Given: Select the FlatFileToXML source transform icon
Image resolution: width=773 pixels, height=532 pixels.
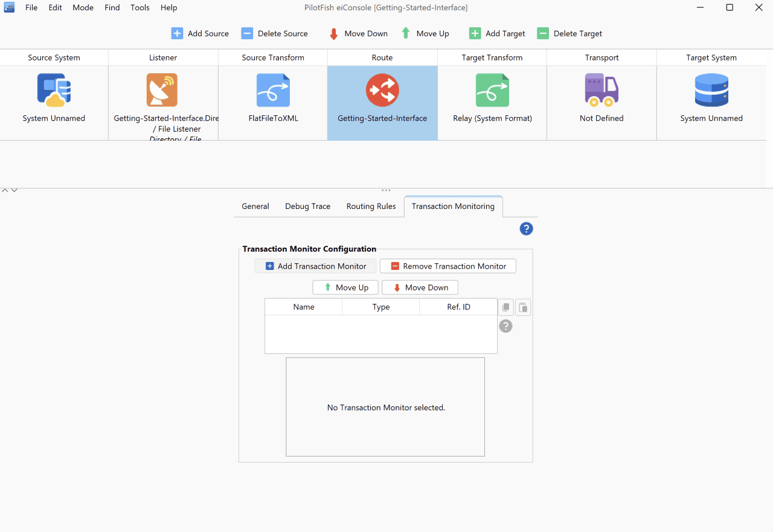Looking at the screenshot, I should (273, 90).
